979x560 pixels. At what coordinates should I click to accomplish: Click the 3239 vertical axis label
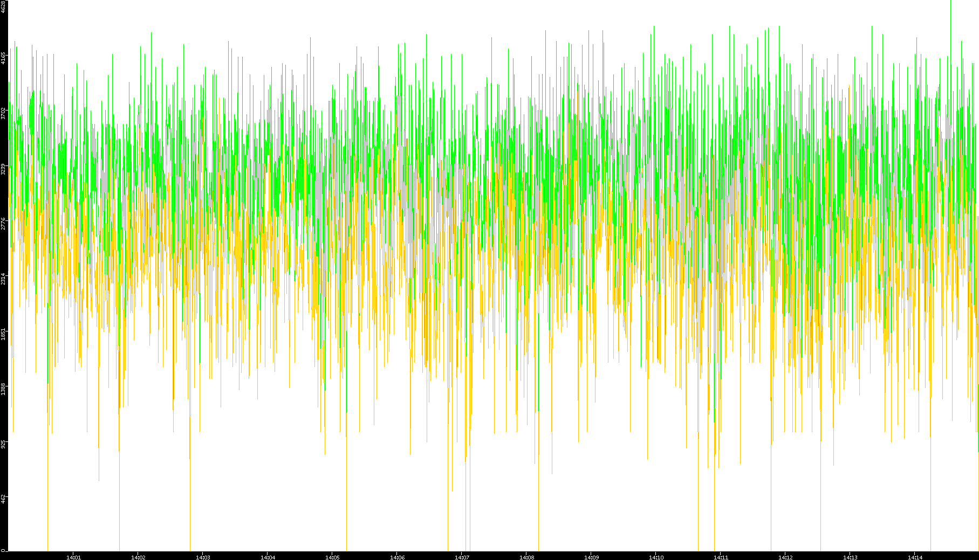(3, 169)
